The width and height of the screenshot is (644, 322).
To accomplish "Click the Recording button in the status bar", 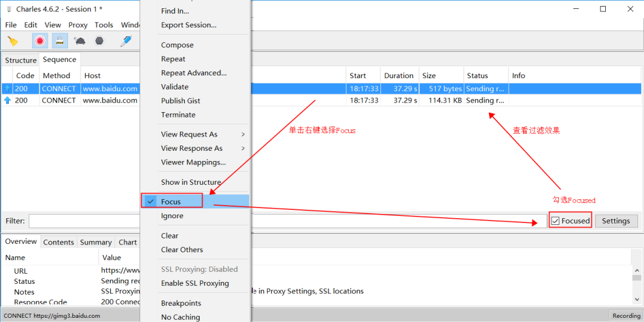I will tap(626, 316).
